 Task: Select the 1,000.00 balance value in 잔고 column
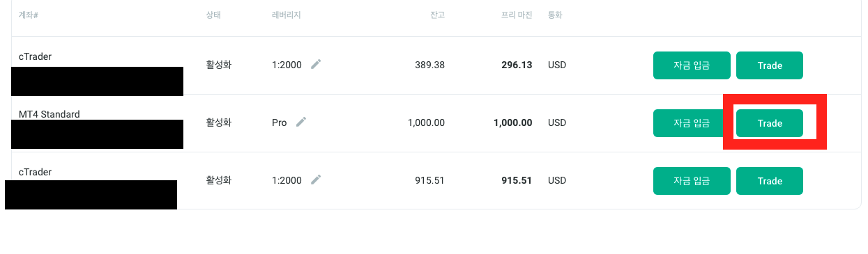(426, 123)
